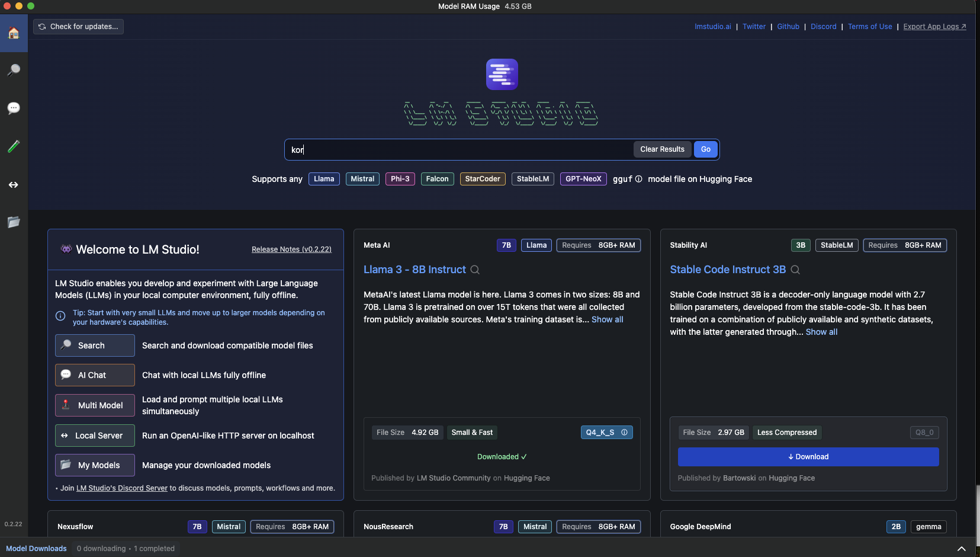Open the Playground test-tube icon in sidebar
This screenshot has height=557, width=980.
click(14, 146)
